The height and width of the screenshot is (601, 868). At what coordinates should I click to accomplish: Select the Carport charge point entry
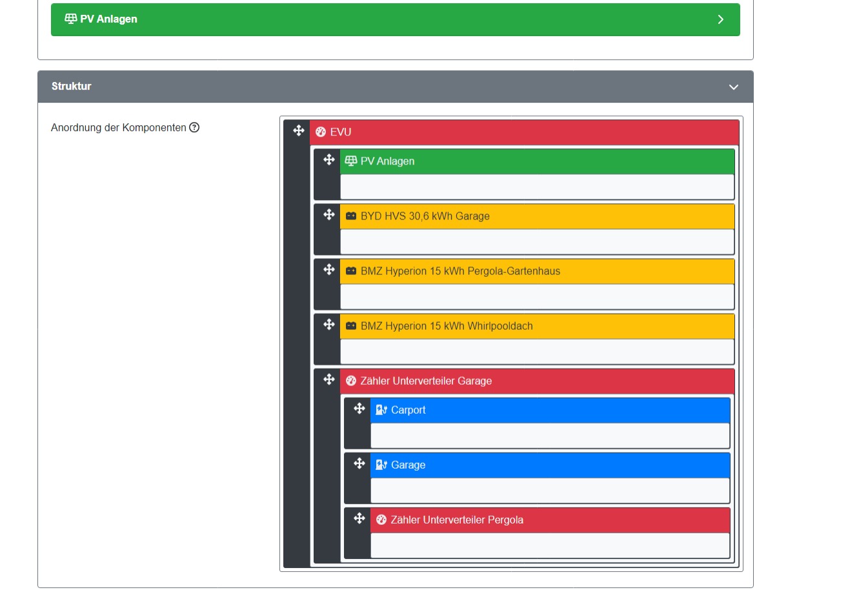coord(408,411)
